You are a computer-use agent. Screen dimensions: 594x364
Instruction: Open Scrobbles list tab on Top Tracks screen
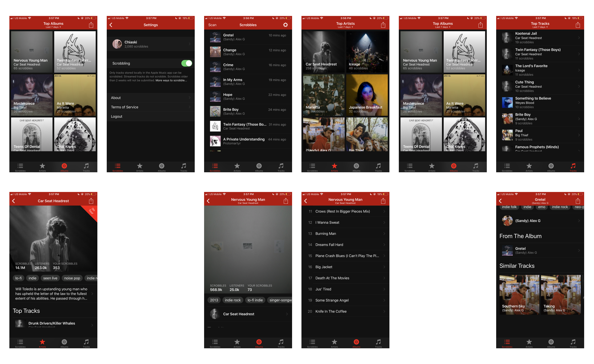tap(507, 167)
